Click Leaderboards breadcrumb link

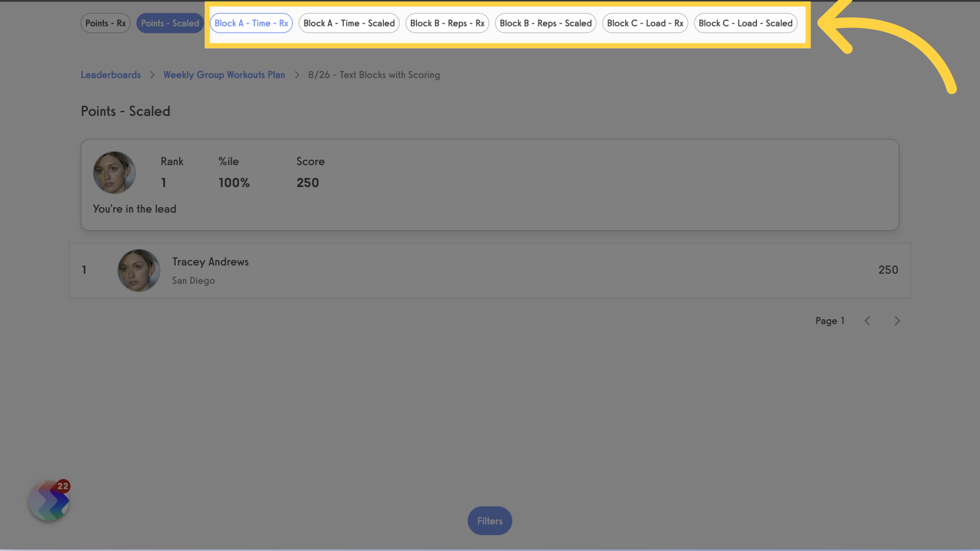pyautogui.click(x=110, y=74)
